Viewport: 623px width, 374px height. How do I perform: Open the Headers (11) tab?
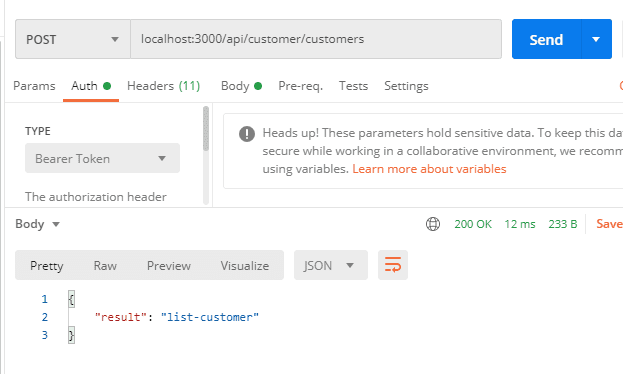(163, 86)
